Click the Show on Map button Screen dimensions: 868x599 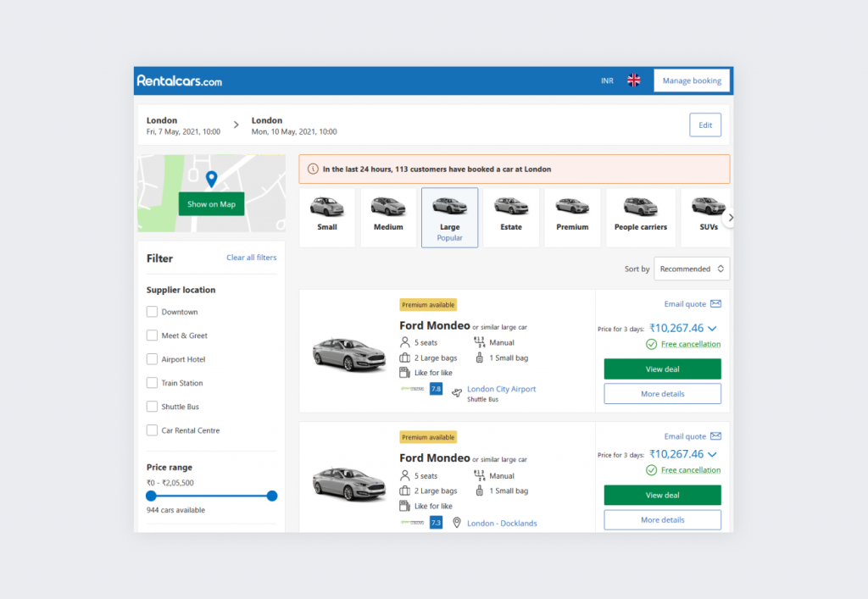[211, 204]
